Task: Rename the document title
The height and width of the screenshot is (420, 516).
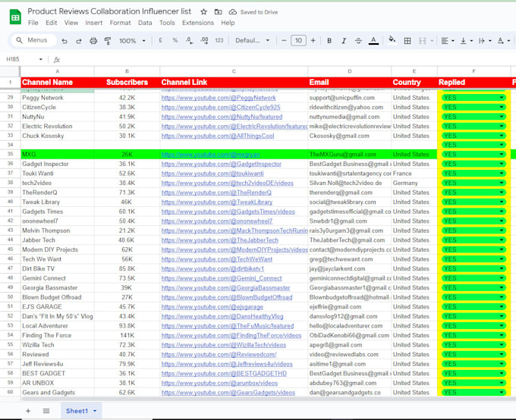Action: tap(109, 11)
